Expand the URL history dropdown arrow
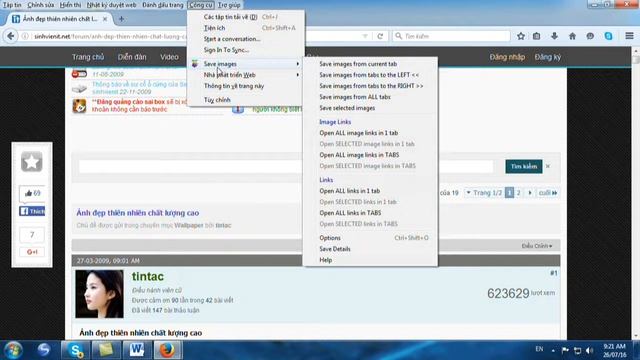The width and height of the screenshot is (640, 360). (365, 36)
